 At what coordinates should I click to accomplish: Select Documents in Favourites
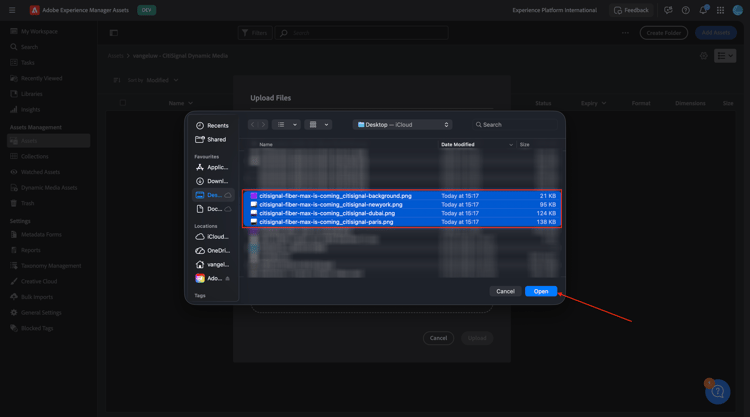tap(213, 209)
